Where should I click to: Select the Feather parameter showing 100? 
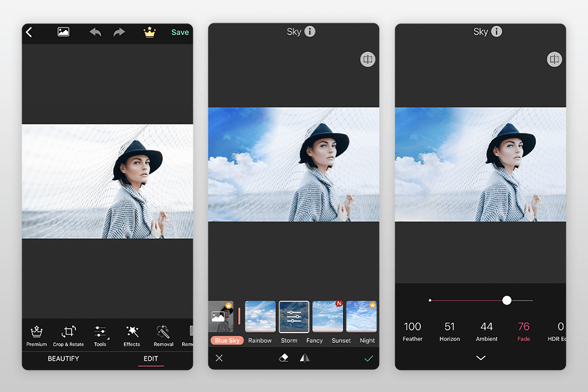(412, 331)
